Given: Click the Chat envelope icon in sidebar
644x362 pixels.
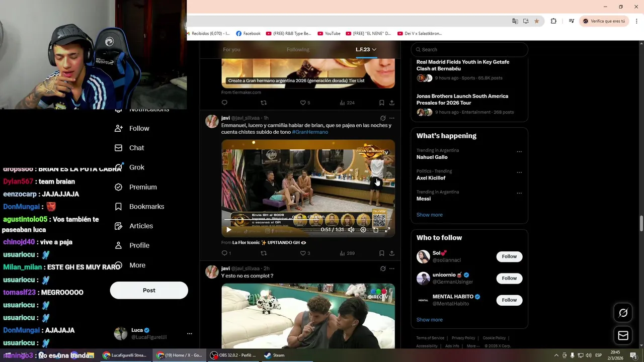Looking at the screenshot, I should click(118, 148).
